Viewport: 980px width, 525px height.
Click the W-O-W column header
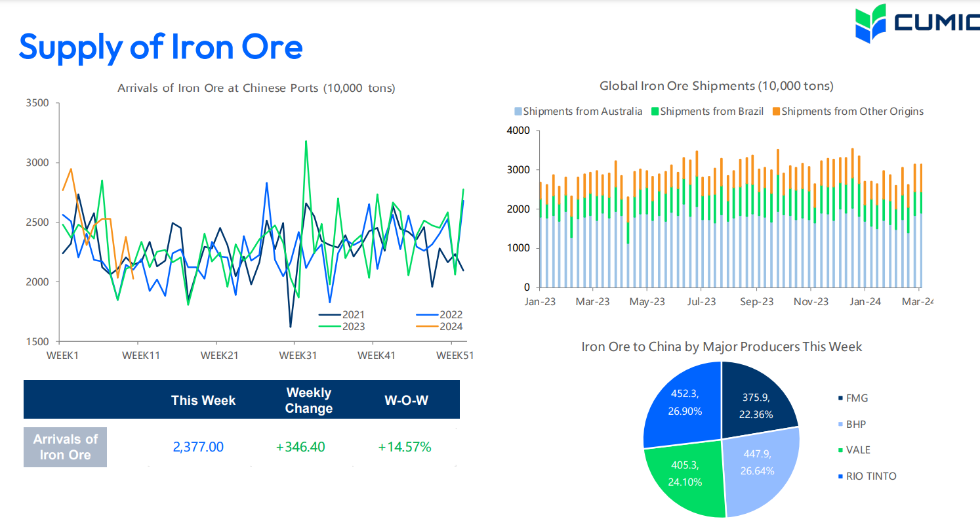[x=406, y=400]
